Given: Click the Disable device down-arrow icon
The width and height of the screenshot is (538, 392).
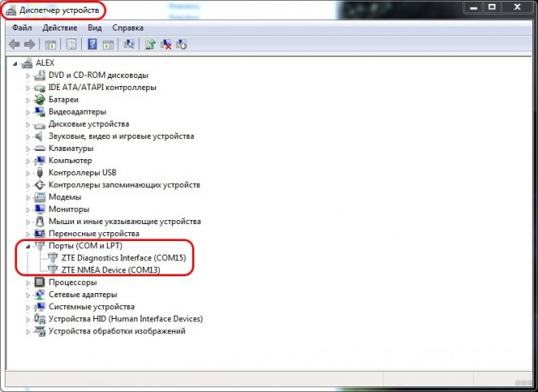Looking at the screenshot, I should 181,44.
